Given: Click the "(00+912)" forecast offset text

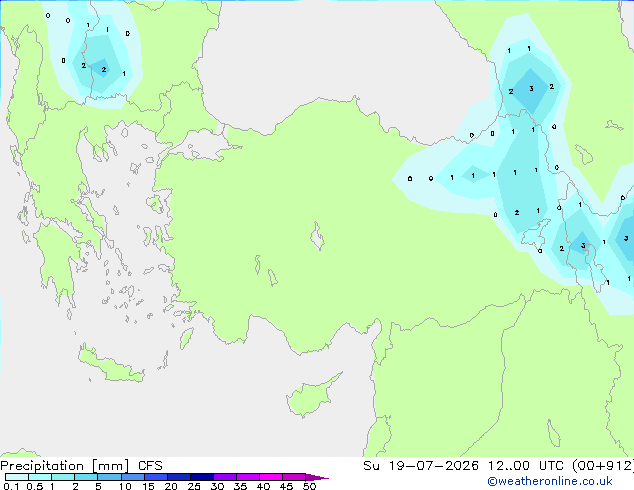Looking at the screenshot, I should pyautogui.click(x=603, y=466).
